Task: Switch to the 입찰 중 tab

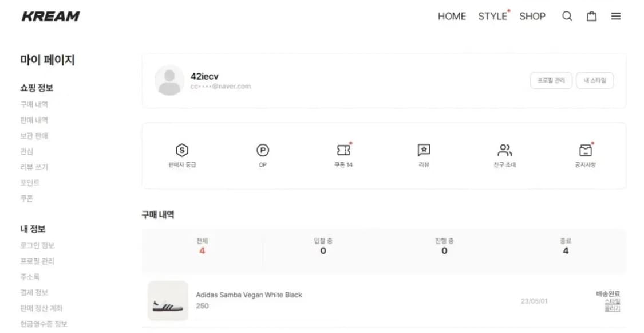Action: tap(323, 246)
